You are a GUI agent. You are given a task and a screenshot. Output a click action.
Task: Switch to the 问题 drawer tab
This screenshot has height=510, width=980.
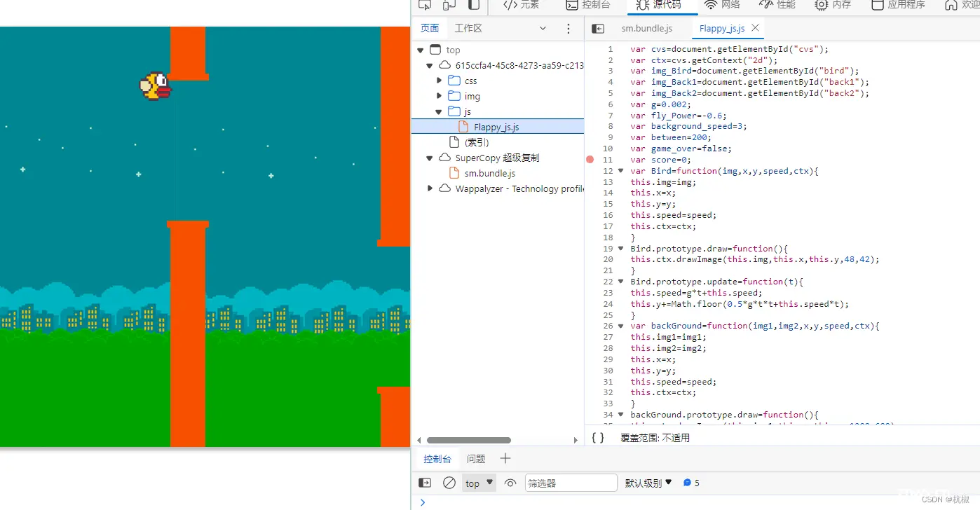pyautogui.click(x=476, y=459)
